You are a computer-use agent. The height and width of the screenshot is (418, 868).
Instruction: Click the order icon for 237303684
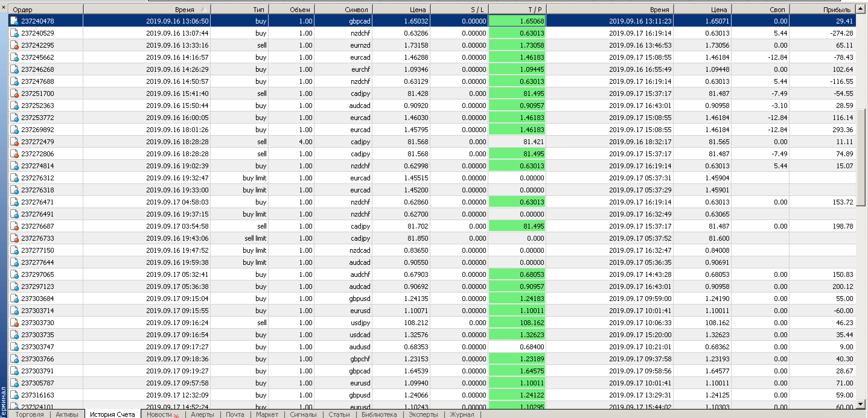pyautogui.click(x=14, y=299)
